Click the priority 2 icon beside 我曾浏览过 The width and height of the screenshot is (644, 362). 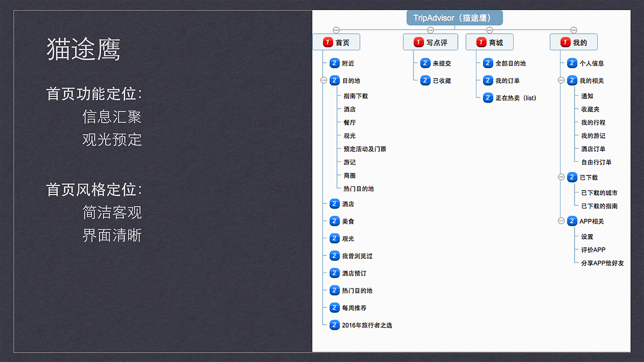click(335, 256)
